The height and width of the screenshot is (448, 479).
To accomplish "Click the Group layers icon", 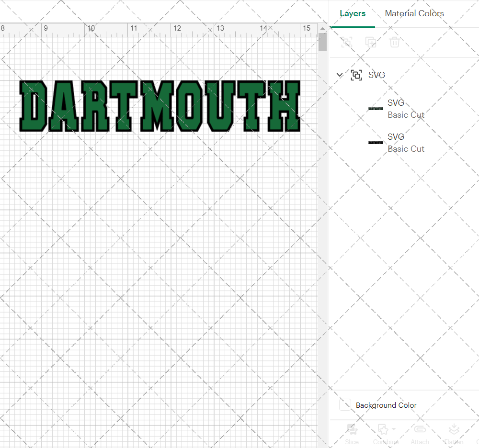I will [x=347, y=42].
